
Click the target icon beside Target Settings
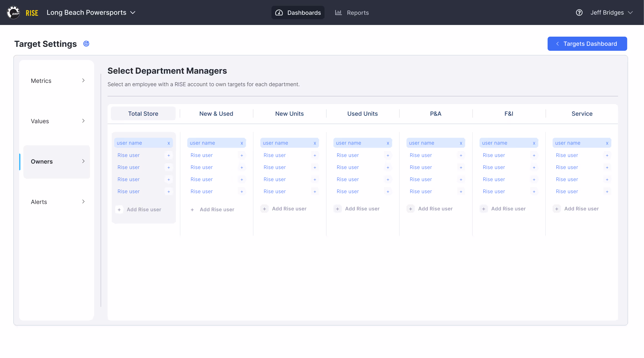[x=86, y=44]
